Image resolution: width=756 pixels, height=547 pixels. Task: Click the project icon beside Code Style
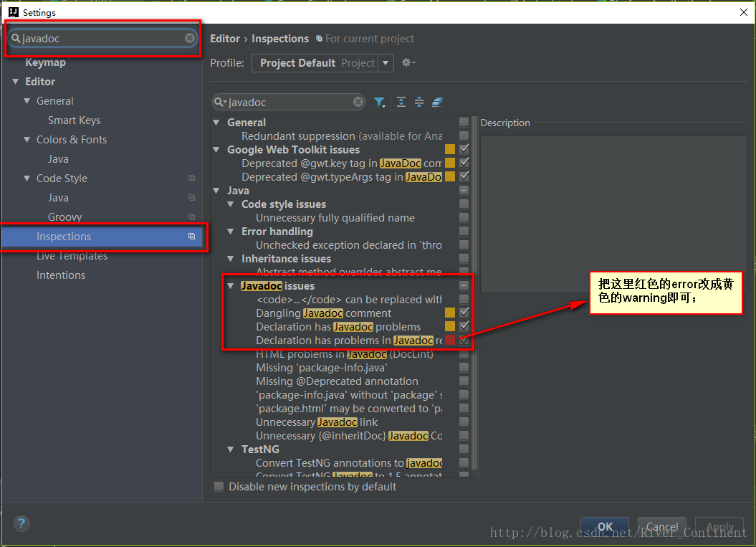(x=191, y=179)
